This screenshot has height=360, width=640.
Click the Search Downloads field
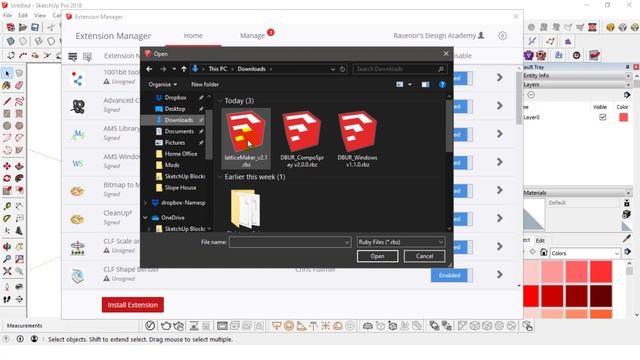point(400,69)
